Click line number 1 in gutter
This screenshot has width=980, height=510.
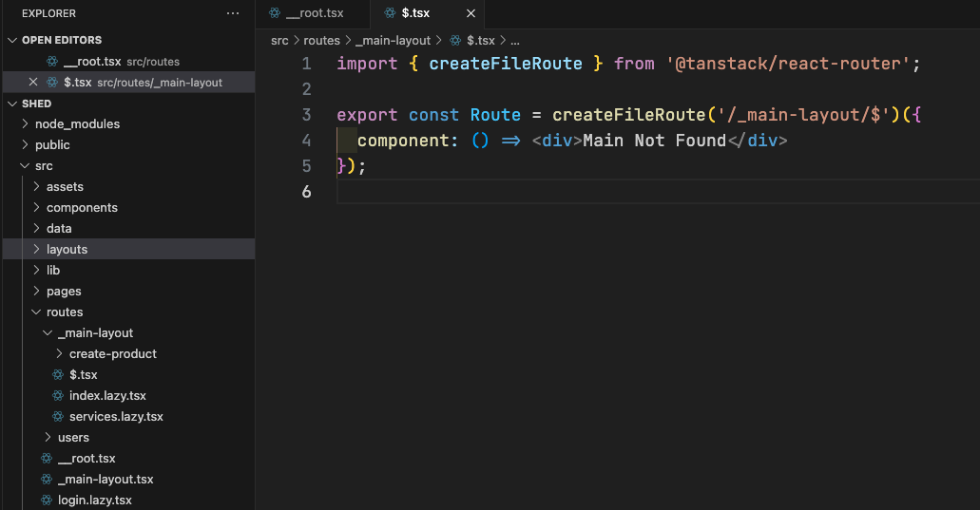[306, 64]
